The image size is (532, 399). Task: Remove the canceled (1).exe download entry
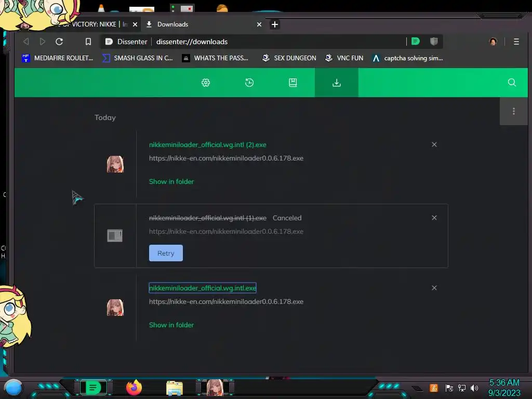pos(434,218)
